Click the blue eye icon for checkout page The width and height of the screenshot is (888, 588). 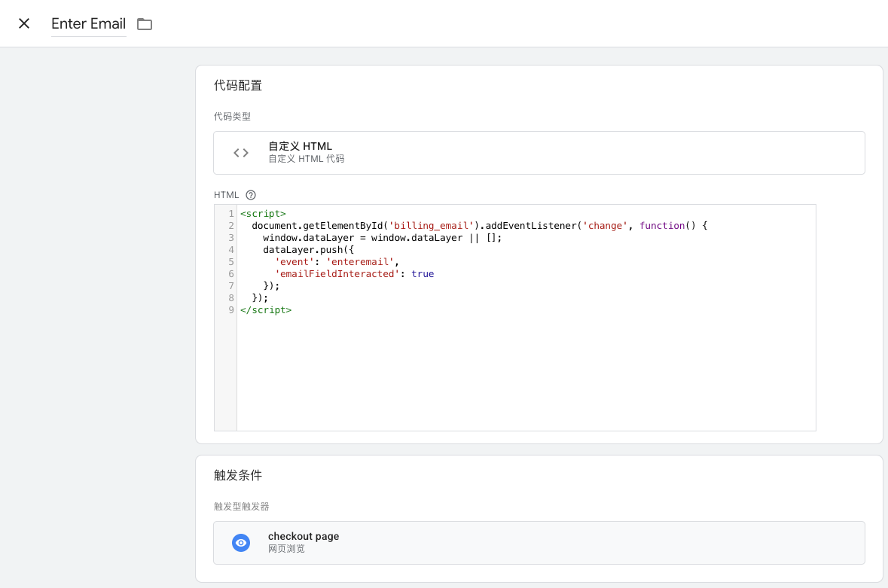click(x=241, y=543)
